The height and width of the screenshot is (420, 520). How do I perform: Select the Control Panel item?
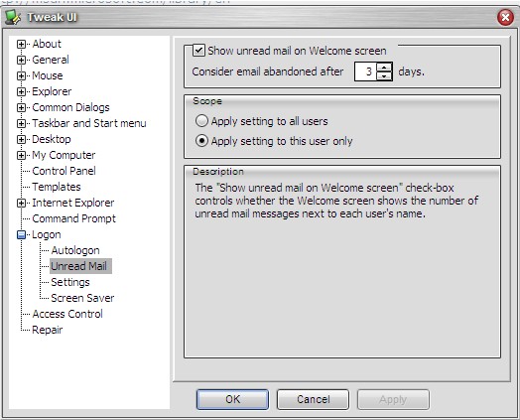64,171
